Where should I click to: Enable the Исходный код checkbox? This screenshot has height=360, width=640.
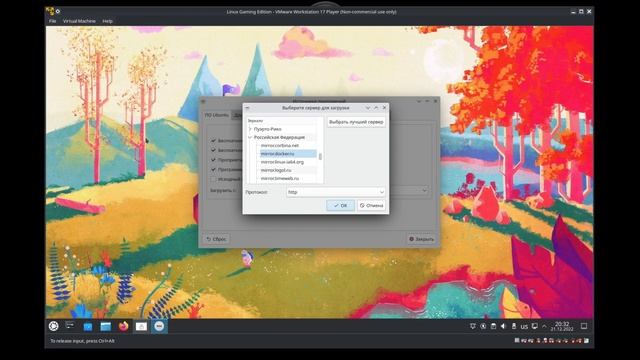(x=213, y=179)
